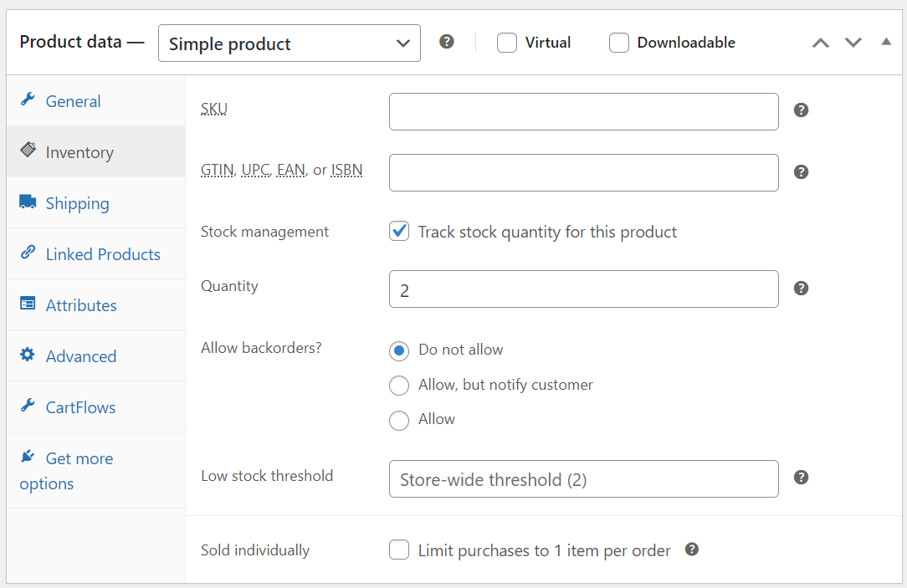907x588 pixels.
Task: Click the move panel down chevron
Action: (853, 42)
